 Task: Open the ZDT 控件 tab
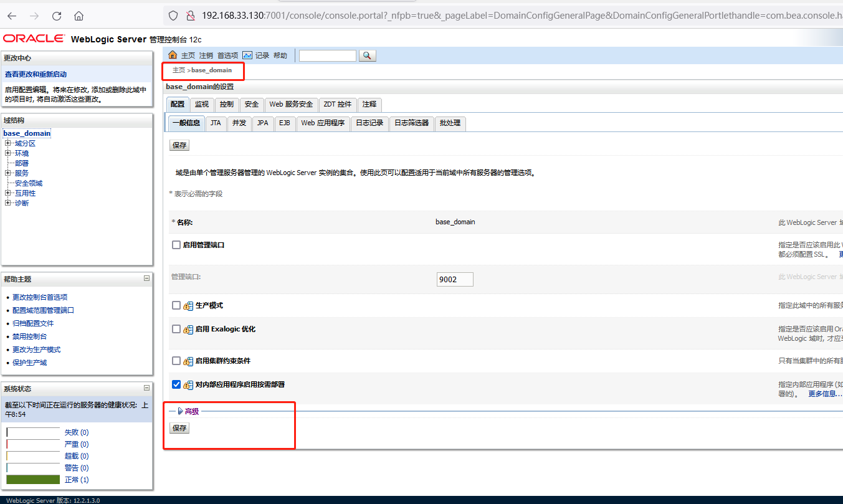(x=338, y=105)
